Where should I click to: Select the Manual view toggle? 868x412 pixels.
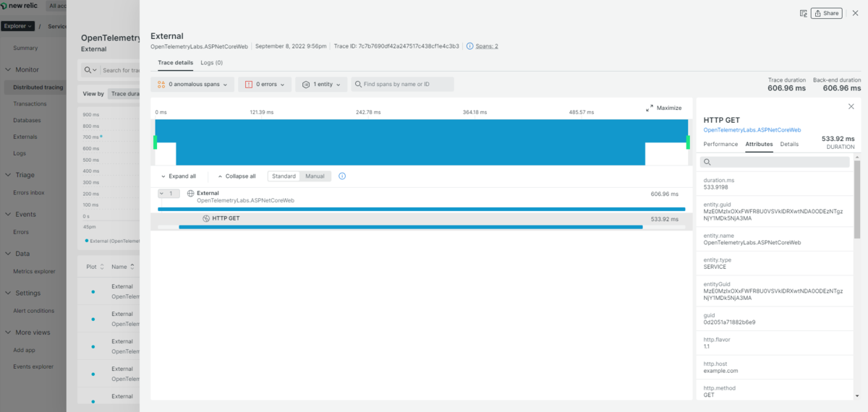[x=315, y=176]
